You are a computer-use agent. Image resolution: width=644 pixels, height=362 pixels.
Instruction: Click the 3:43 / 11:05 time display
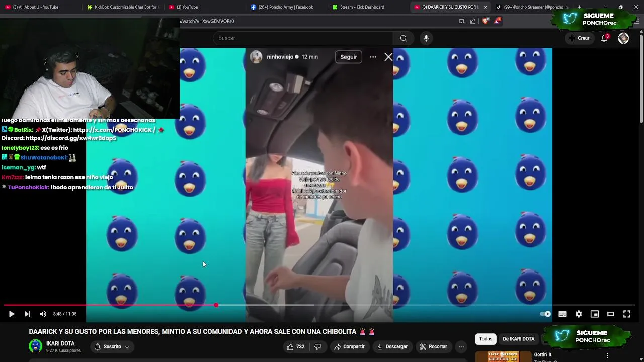(x=65, y=314)
